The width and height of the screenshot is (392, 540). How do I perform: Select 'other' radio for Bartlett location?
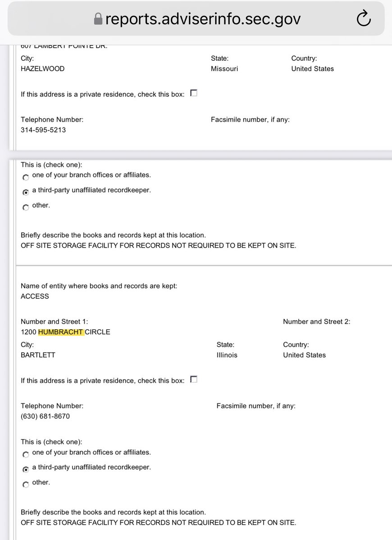[26, 484]
